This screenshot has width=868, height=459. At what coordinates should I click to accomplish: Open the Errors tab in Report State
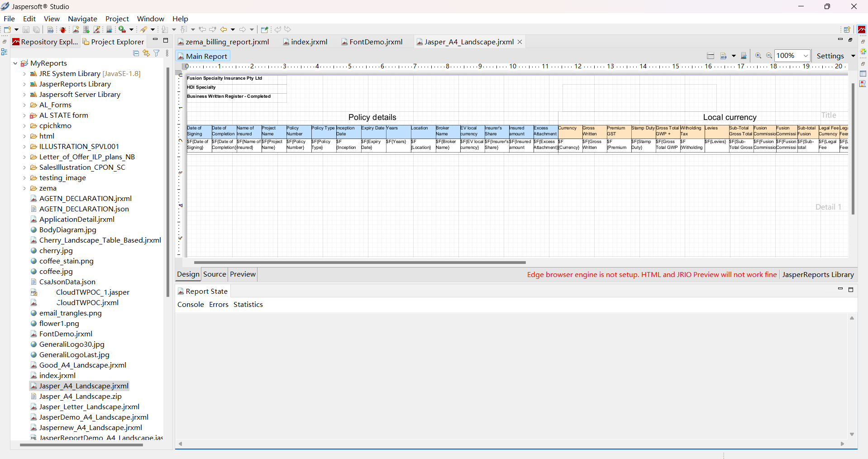coord(219,305)
